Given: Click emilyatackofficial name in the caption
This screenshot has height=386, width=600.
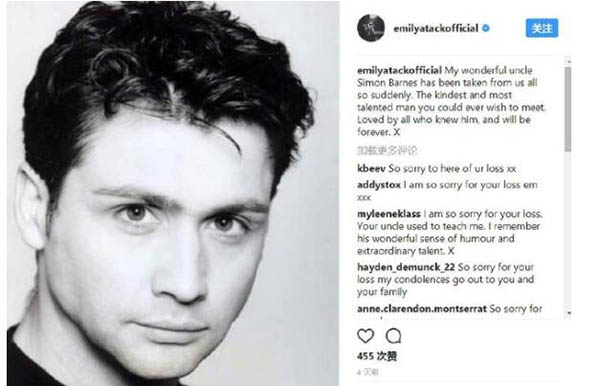Looking at the screenshot, I should pos(399,70).
